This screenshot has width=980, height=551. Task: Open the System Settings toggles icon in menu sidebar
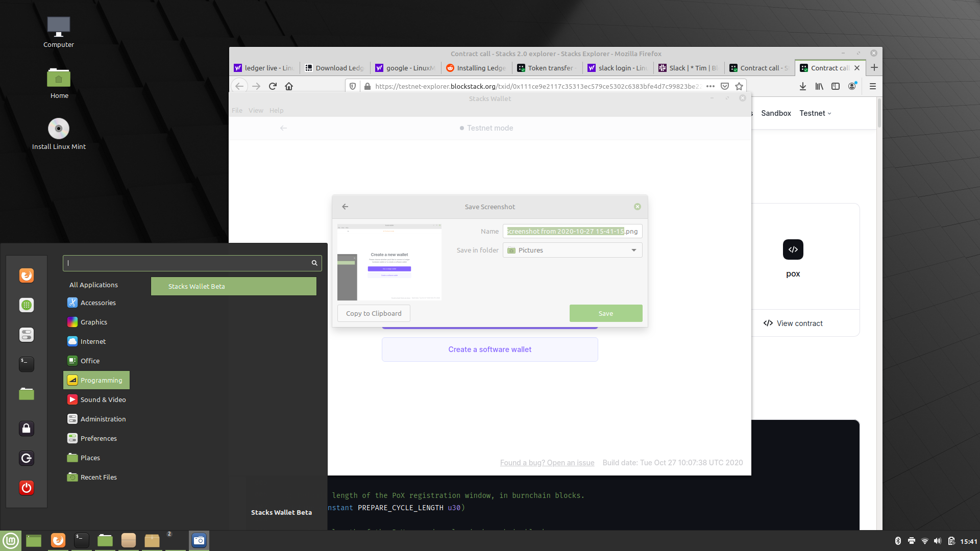point(27,335)
